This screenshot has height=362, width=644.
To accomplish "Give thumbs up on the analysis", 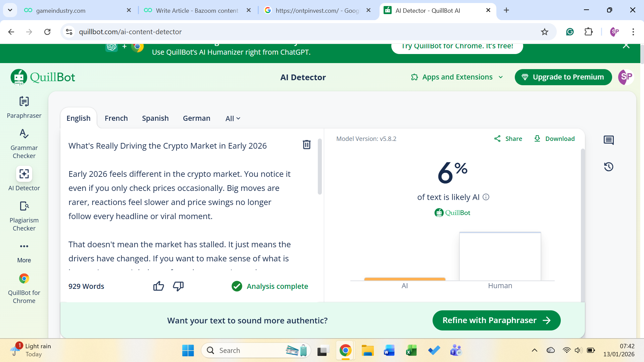I will (x=158, y=286).
